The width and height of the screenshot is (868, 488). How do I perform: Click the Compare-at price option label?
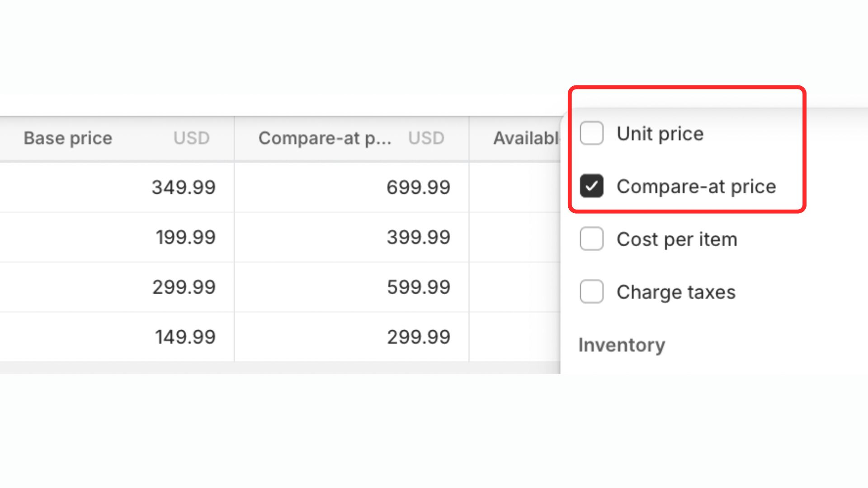pyautogui.click(x=696, y=187)
